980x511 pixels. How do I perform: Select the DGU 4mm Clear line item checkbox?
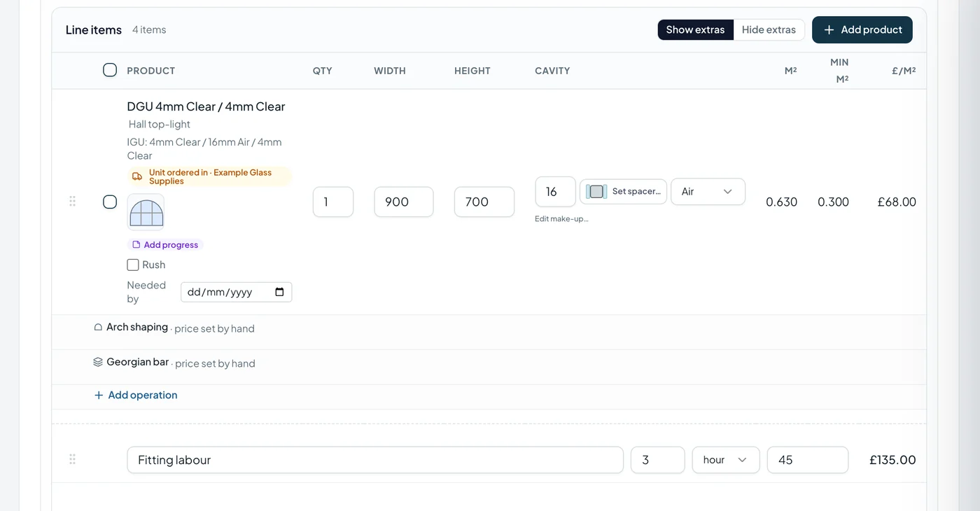110,202
